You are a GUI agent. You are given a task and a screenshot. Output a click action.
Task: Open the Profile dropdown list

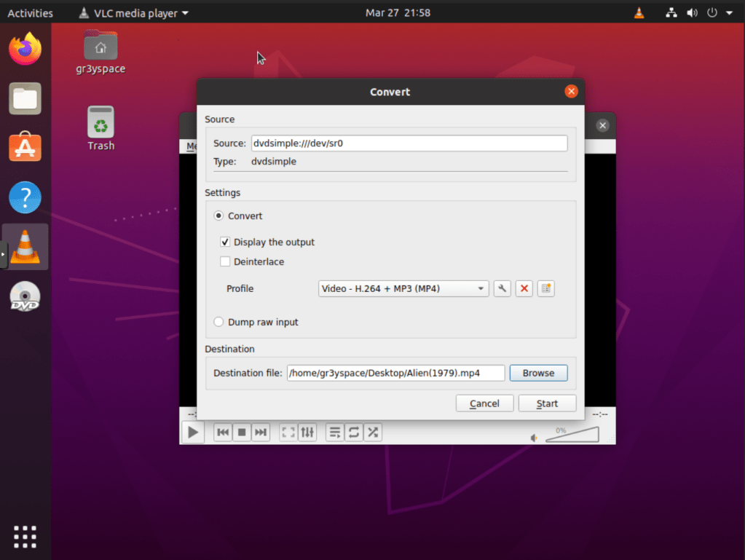tap(403, 289)
